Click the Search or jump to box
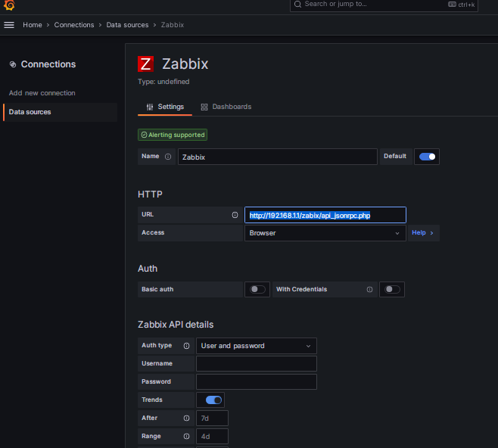Image resolution: width=498 pixels, height=448 pixels. pos(384,5)
